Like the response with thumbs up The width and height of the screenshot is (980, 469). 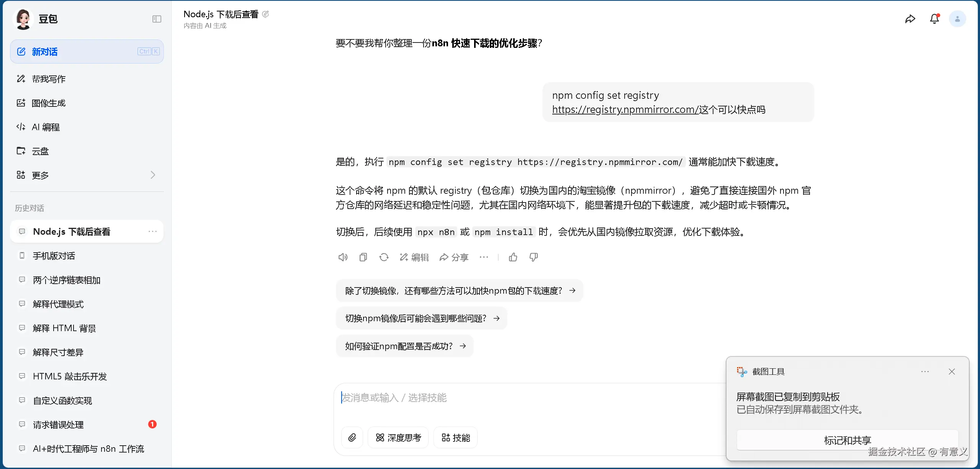pos(513,257)
